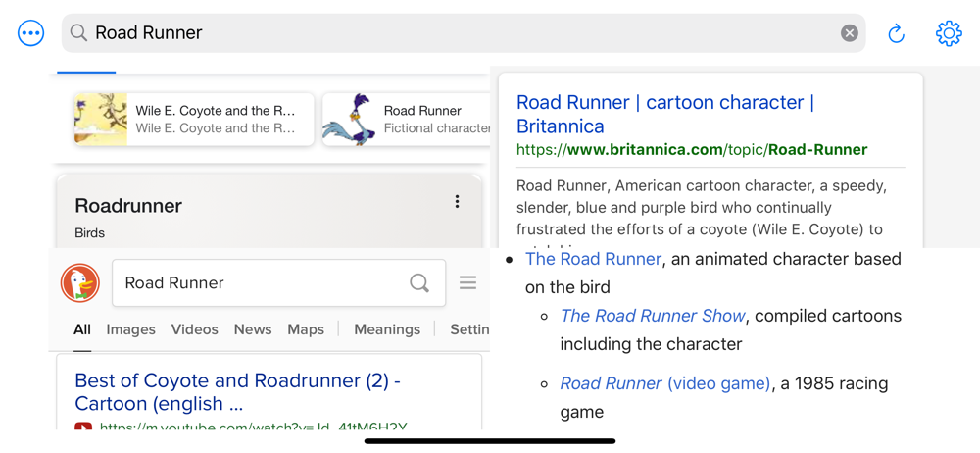Open Road Runner (video game) link
Viewport: 980px width, 453px height.
(x=665, y=383)
